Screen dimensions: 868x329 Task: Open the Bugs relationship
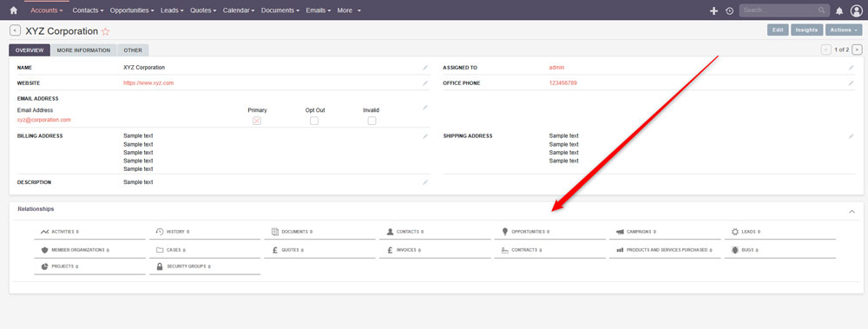[x=780, y=250]
